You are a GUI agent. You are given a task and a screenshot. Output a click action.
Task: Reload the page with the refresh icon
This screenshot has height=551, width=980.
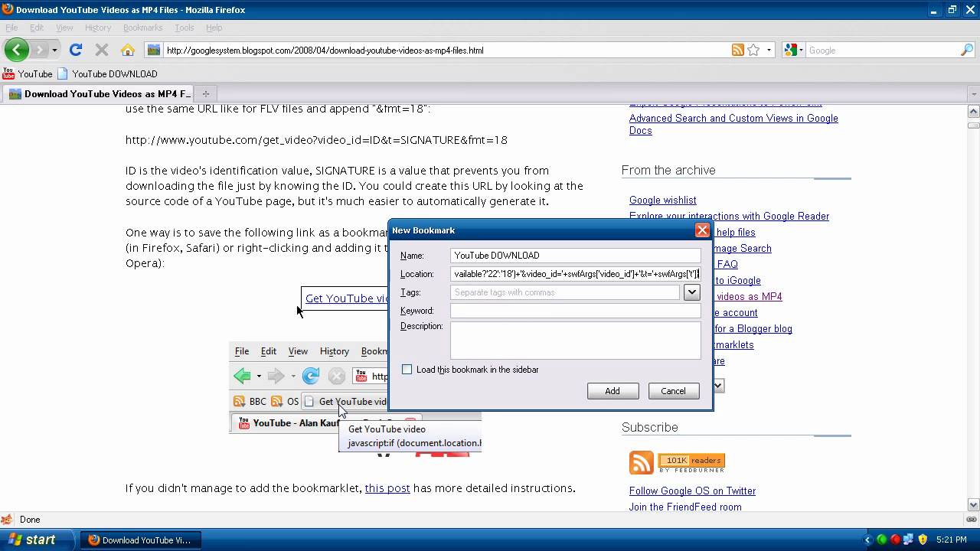coord(75,50)
